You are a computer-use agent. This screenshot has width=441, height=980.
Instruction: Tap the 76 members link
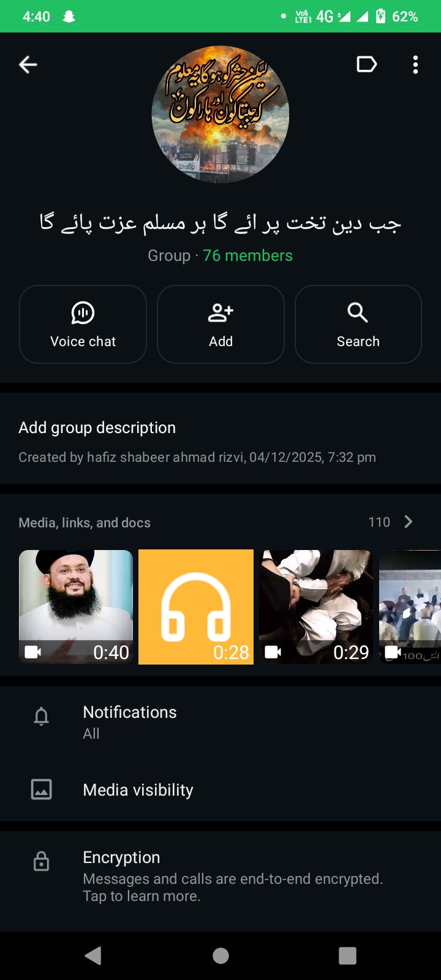coord(247,255)
